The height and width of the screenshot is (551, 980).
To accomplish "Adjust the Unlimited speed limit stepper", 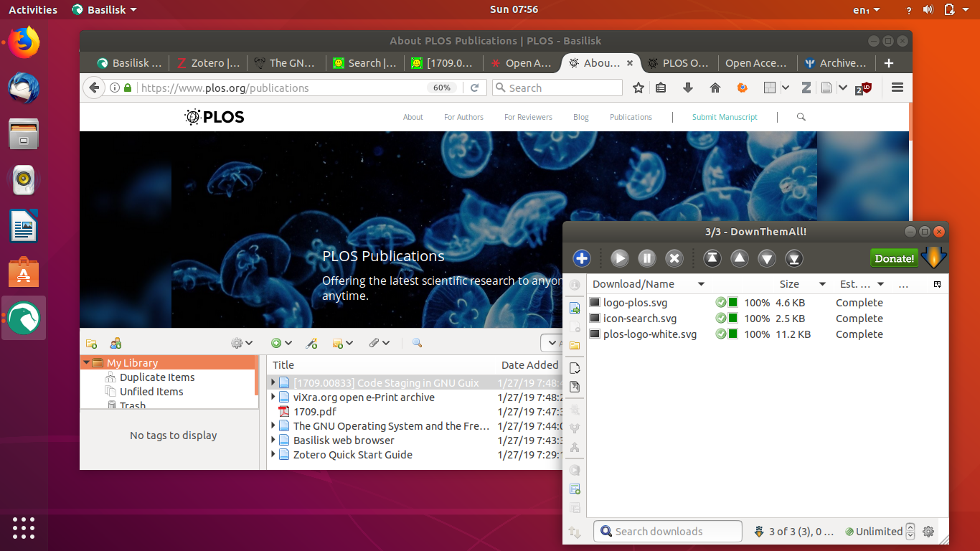I will click(x=910, y=532).
